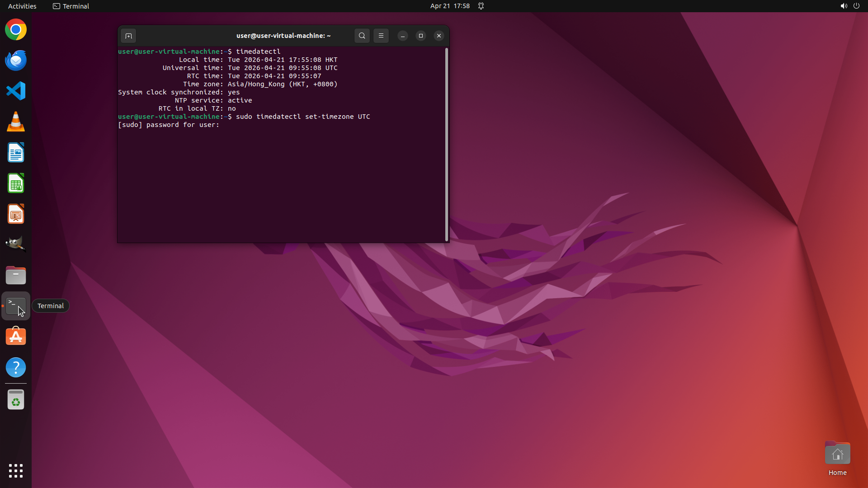
Task: Open LibreOffice Calc spreadsheet
Action: click(x=16, y=183)
